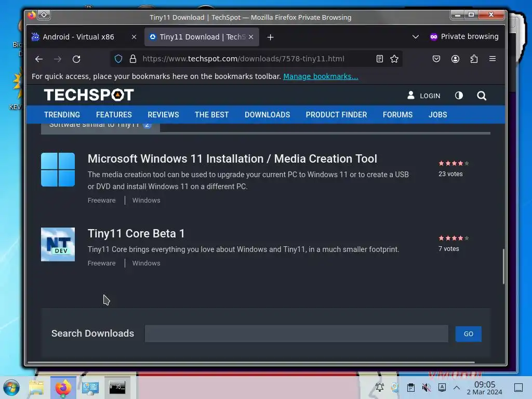This screenshot has height=399, width=532.
Task: Click Windows label under Media Creation Tool
Action: pos(146,200)
